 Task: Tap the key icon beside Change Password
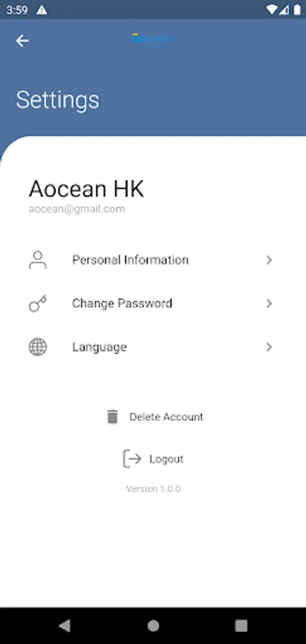38,303
